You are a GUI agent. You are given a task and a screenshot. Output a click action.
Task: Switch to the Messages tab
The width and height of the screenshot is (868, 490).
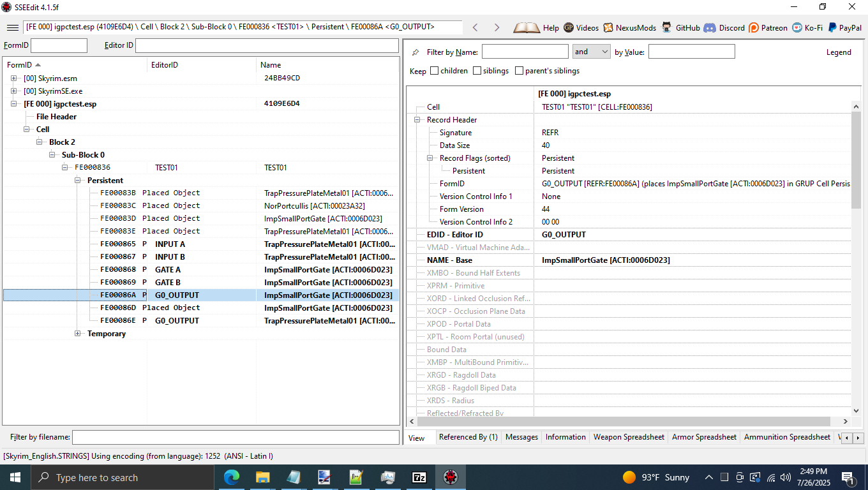521,437
